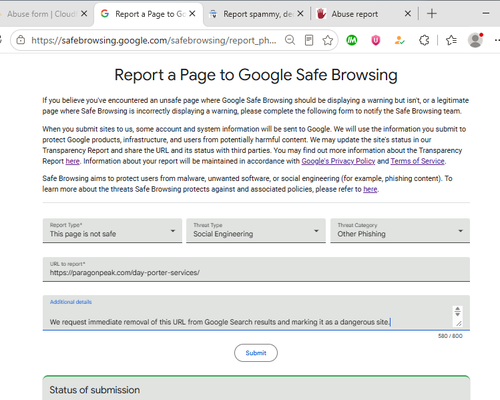Open Google's Privacy Policy link
Screen dimensions: 500x400
(x=338, y=161)
